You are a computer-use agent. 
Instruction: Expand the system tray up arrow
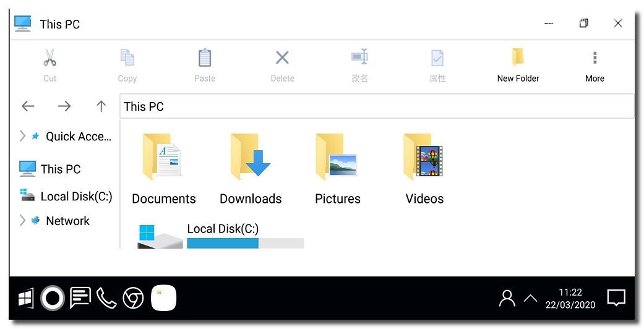pyautogui.click(x=530, y=298)
